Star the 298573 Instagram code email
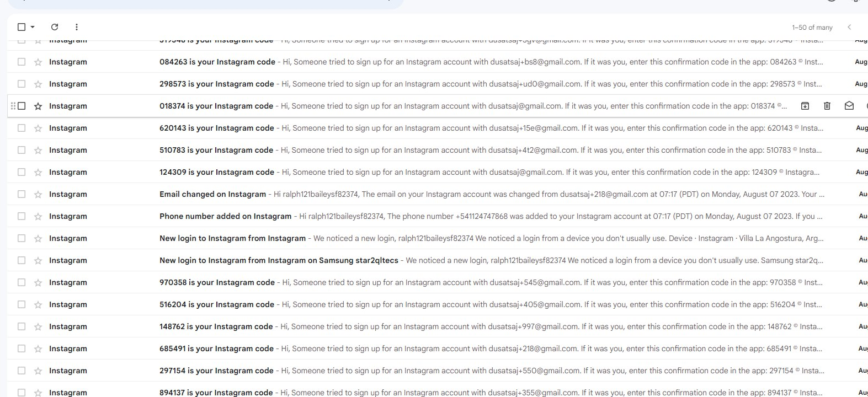 pyautogui.click(x=38, y=84)
